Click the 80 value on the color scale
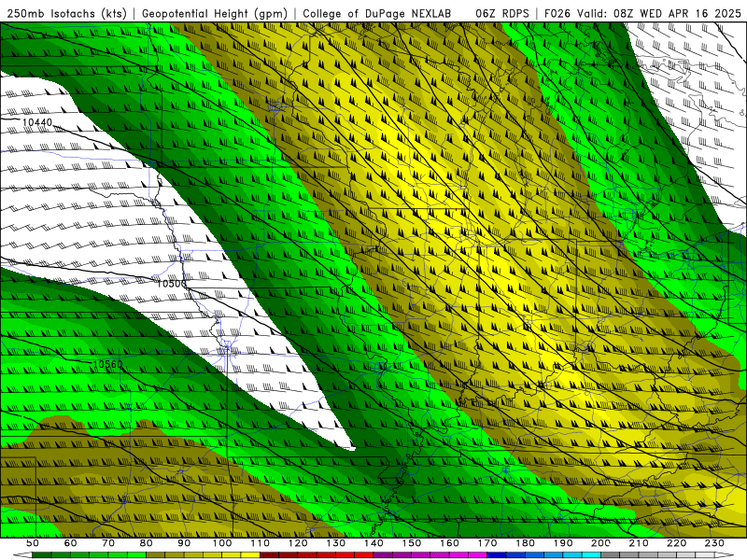 (146, 543)
